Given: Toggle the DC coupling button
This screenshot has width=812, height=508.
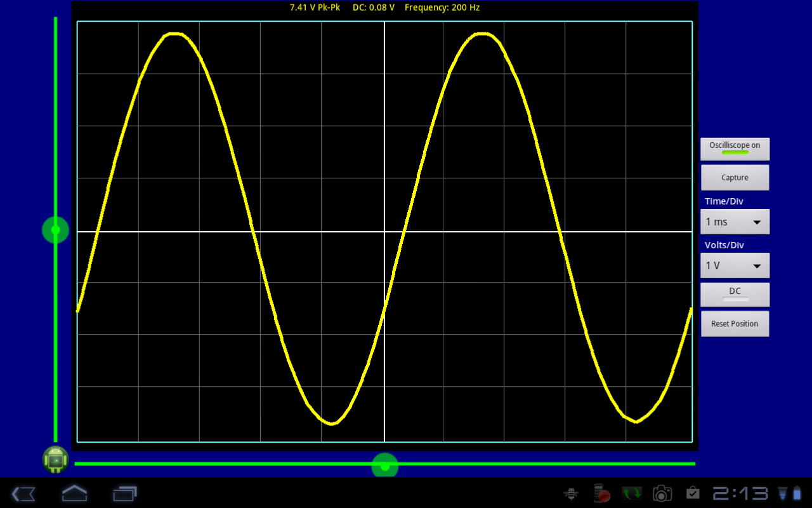Looking at the screenshot, I should [x=735, y=295].
